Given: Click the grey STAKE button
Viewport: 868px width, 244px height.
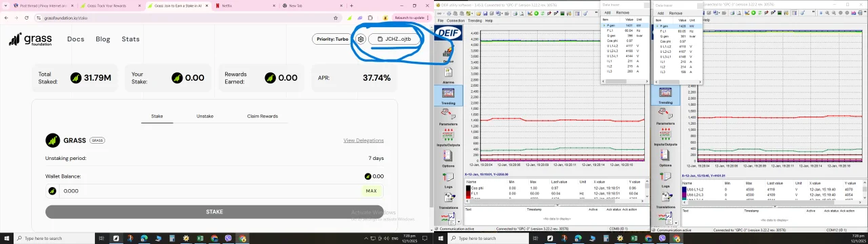Looking at the screenshot, I should point(214,212).
